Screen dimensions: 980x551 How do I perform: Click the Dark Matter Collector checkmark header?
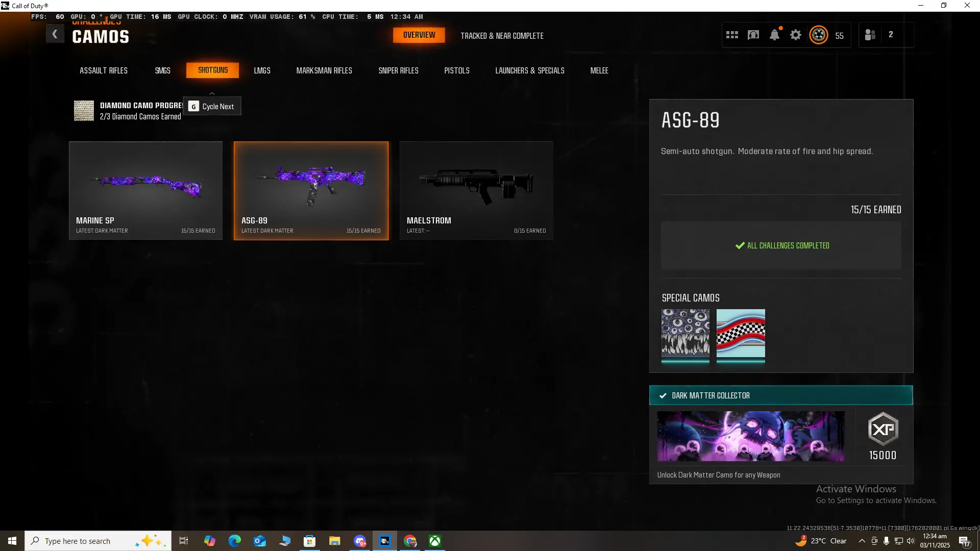click(x=663, y=395)
